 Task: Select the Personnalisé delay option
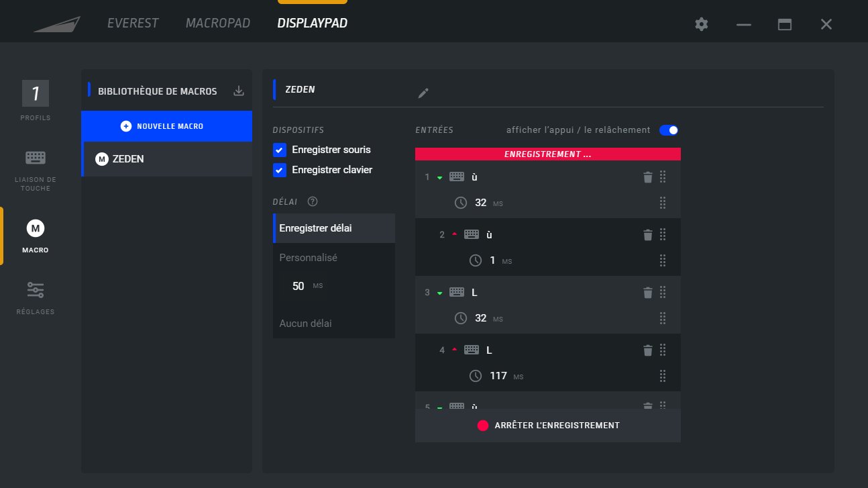coord(309,258)
